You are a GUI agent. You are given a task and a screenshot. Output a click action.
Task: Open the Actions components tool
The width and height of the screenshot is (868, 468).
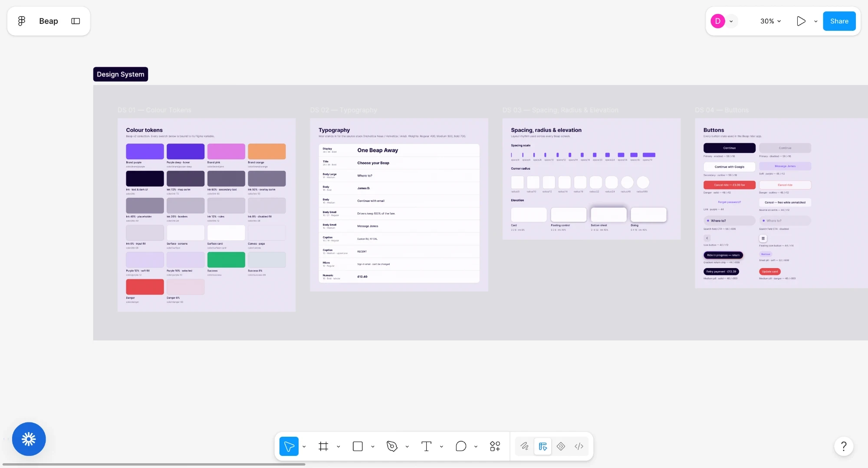[495, 446]
